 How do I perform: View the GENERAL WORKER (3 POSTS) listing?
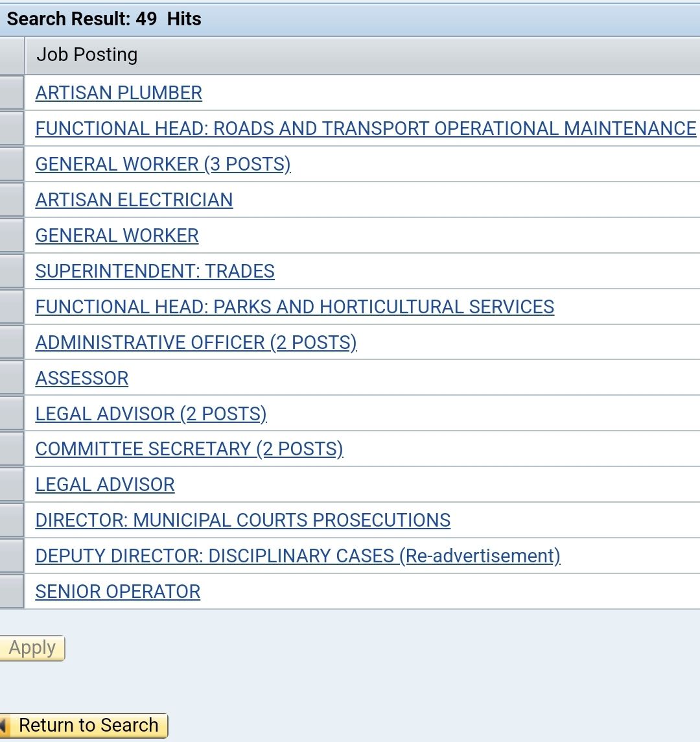point(163,164)
